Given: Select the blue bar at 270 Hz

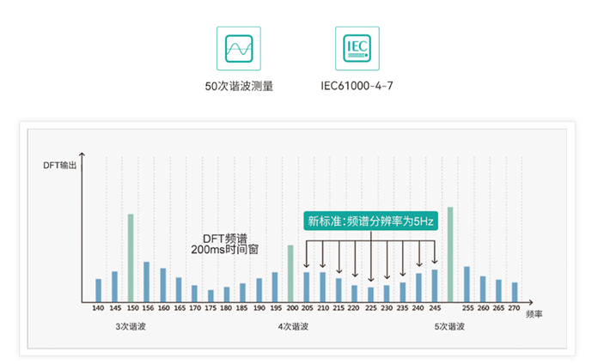Looking at the screenshot, I should click(515, 291).
